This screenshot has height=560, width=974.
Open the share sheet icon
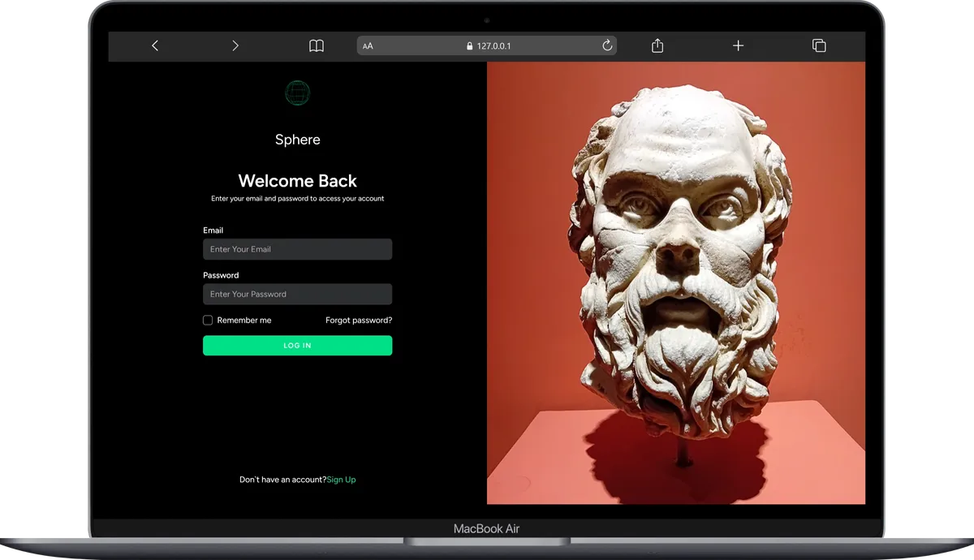point(657,46)
